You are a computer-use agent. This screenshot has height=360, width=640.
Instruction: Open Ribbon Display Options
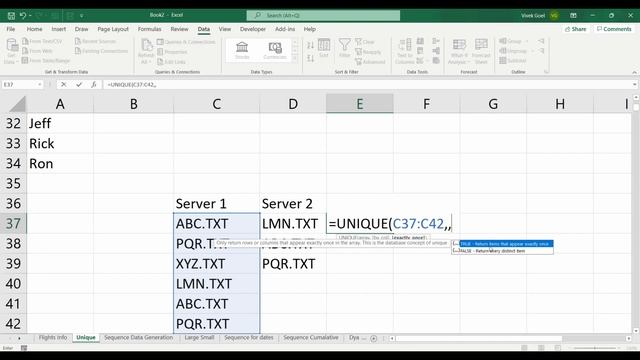click(x=573, y=16)
